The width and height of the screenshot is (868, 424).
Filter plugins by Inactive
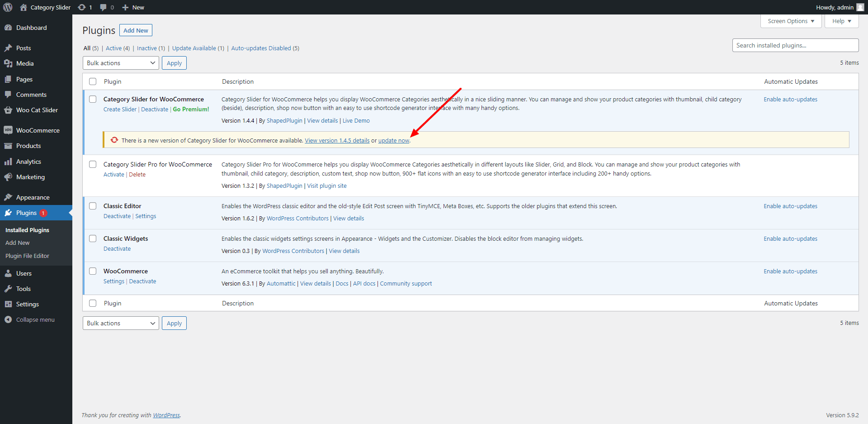pos(147,48)
